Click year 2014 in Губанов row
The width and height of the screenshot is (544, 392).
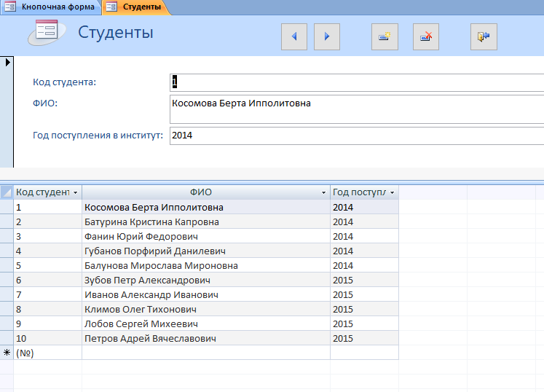[x=364, y=251]
